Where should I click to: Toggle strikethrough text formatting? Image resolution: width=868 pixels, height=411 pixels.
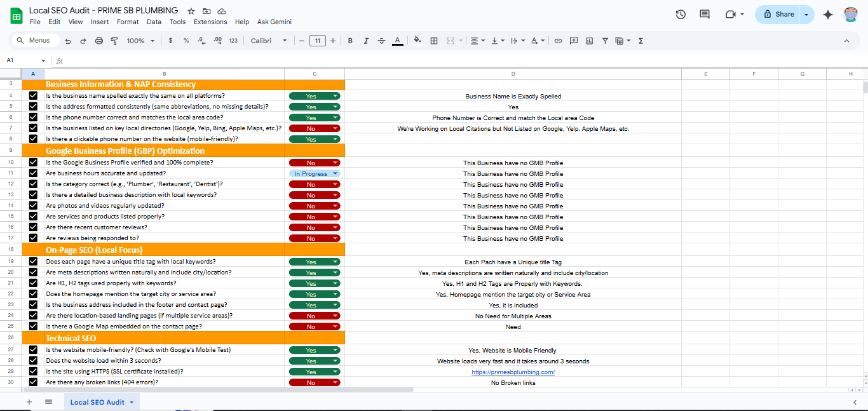pos(381,41)
